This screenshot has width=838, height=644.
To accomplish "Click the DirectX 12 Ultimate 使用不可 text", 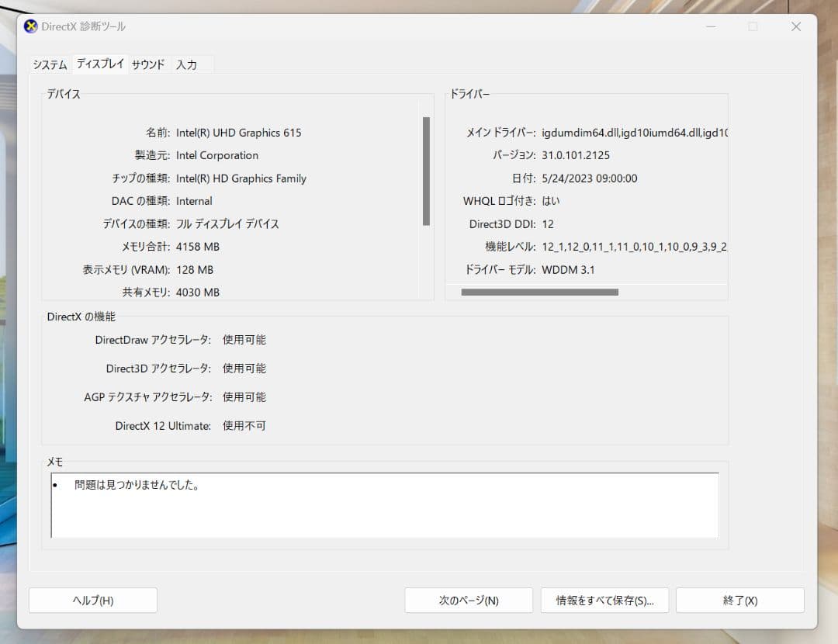I will 244,425.
